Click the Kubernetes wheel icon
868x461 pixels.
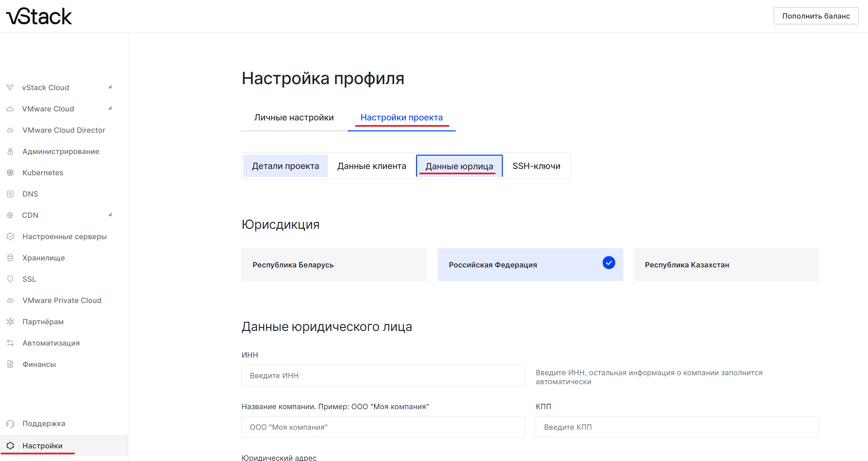tap(10, 173)
